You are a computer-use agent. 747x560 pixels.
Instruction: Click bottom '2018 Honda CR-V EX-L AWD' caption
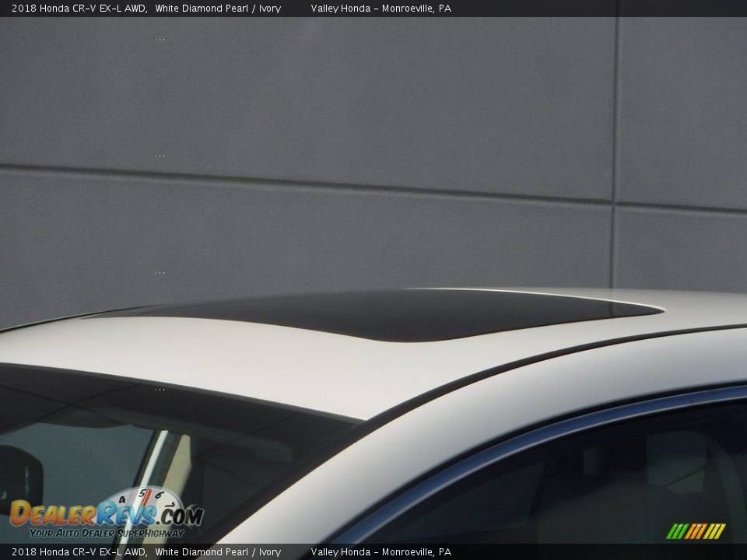point(79,552)
